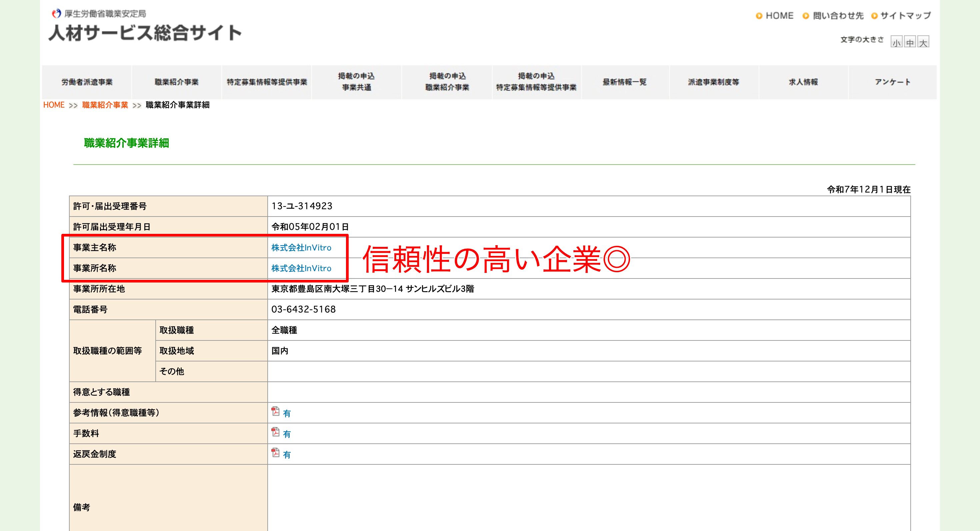The height and width of the screenshot is (531, 980).
Task: Click 許可・届出受理番号 label cell
Action: click(169, 206)
